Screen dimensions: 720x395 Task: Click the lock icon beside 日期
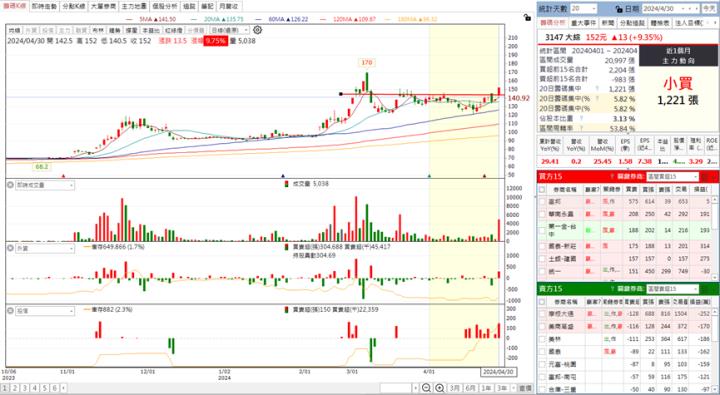pyautogui.click(x=619, y=9)
